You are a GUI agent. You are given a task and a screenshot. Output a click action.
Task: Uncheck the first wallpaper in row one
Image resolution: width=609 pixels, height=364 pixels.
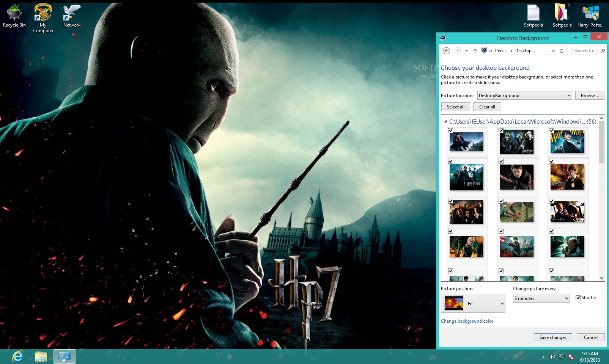tap(450, 130)
